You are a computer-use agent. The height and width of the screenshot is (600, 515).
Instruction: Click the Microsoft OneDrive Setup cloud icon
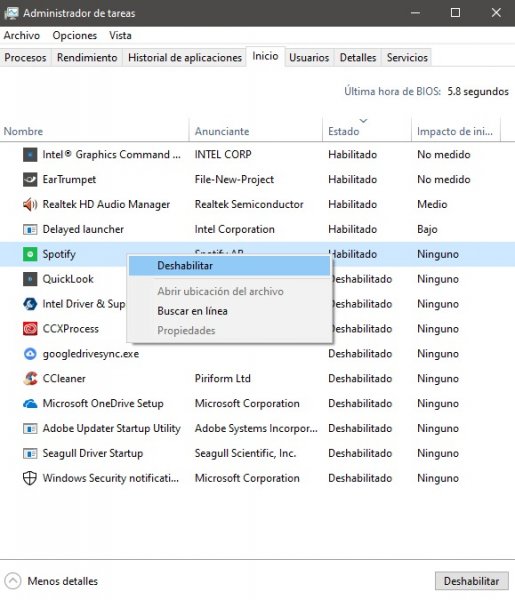[30, 403]
